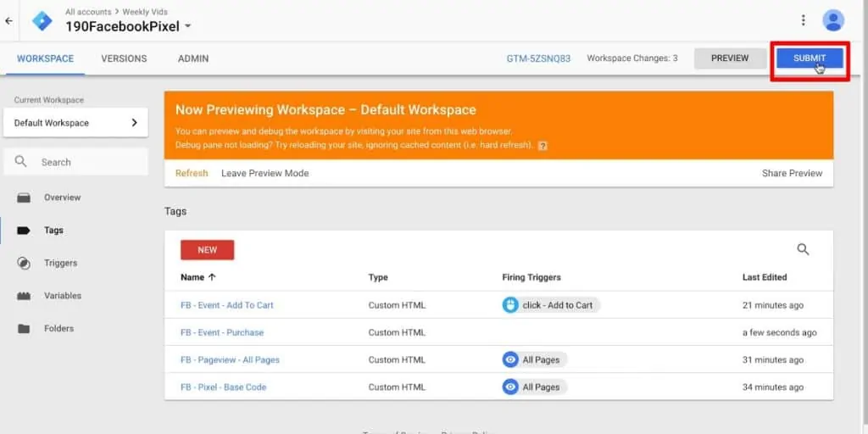Screen dimensions: 868x434
Task: Click the Variables brick icon
Action: [23, 296]
